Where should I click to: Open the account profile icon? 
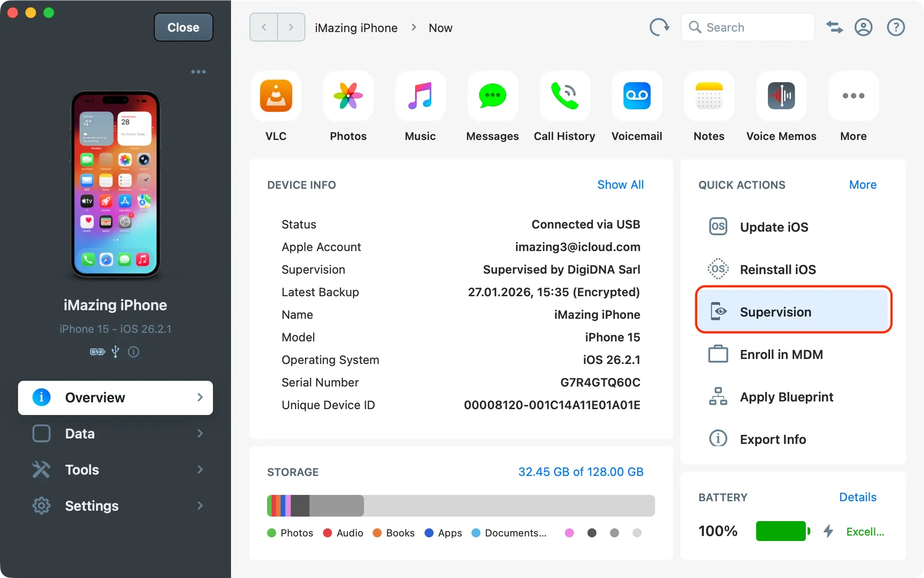[x=863, y=28]
